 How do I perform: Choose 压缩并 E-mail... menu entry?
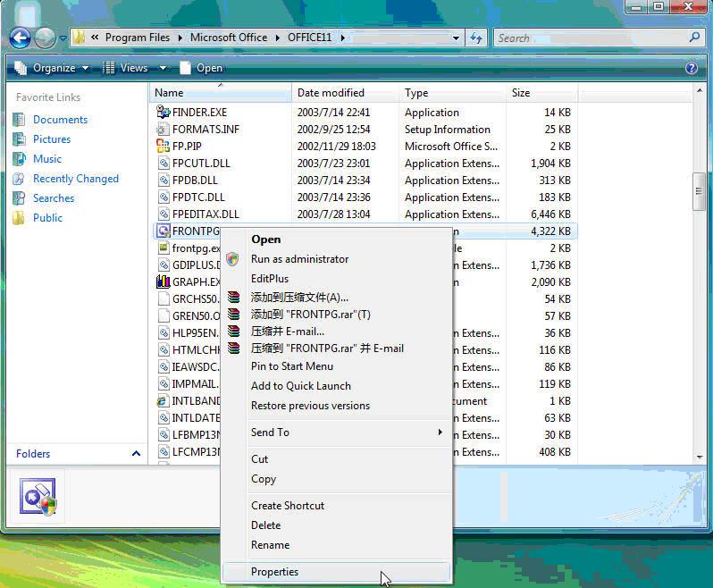point(336,331)
